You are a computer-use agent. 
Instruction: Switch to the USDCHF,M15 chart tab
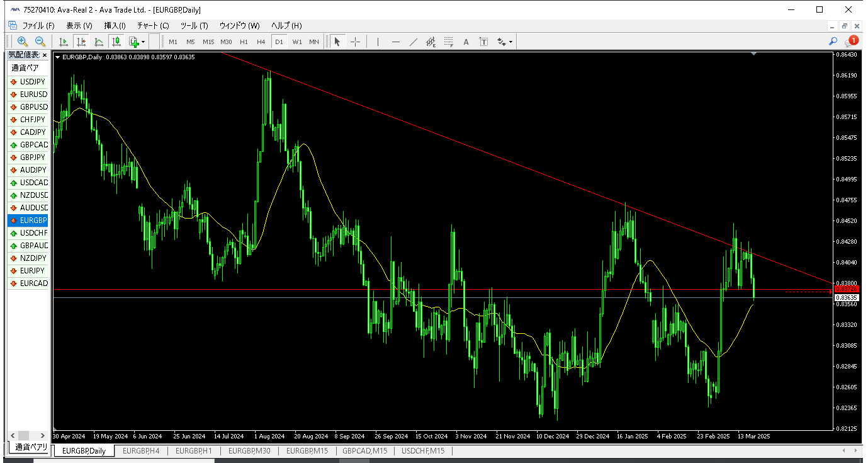[x=423, y=451]
